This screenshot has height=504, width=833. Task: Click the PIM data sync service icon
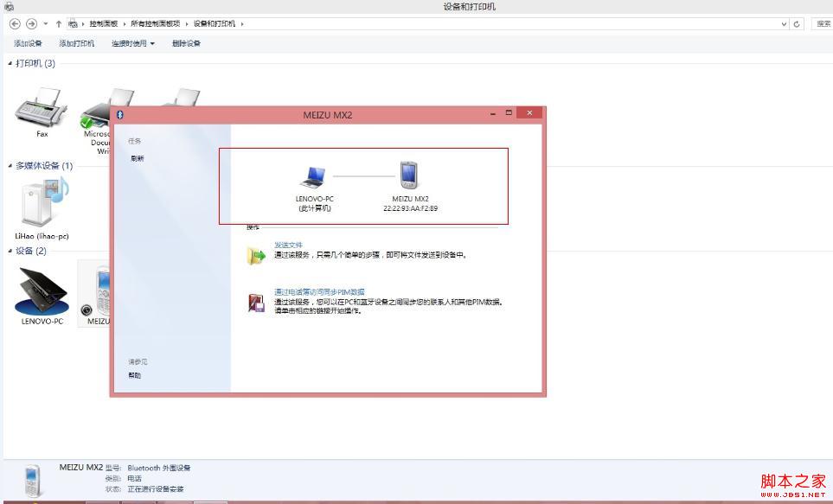pyautogui.click(x=257, y=302)
